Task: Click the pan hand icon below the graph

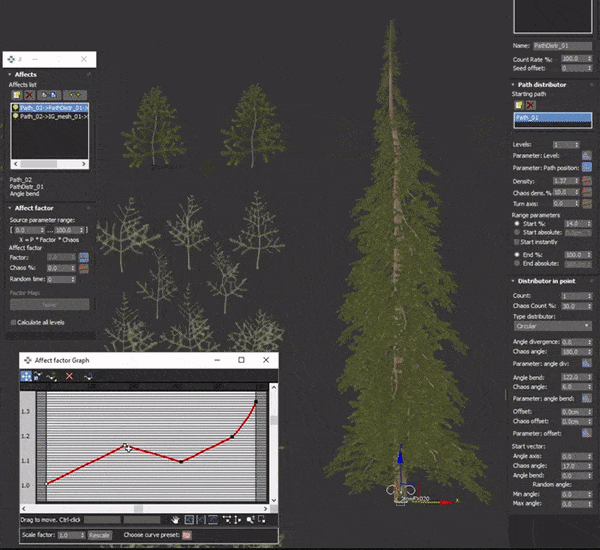Action: (x=175, y=520)
